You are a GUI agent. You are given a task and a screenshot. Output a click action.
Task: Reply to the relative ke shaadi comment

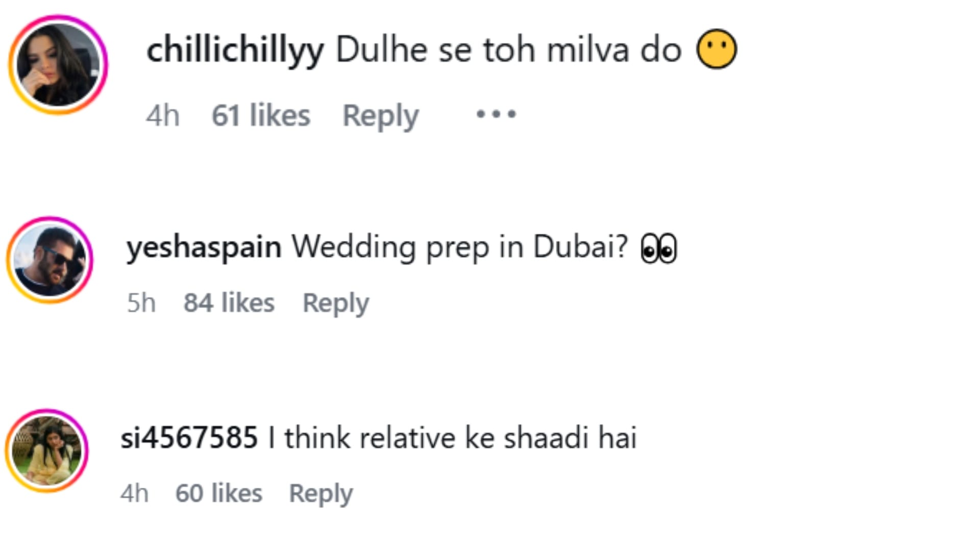point(321,494)
